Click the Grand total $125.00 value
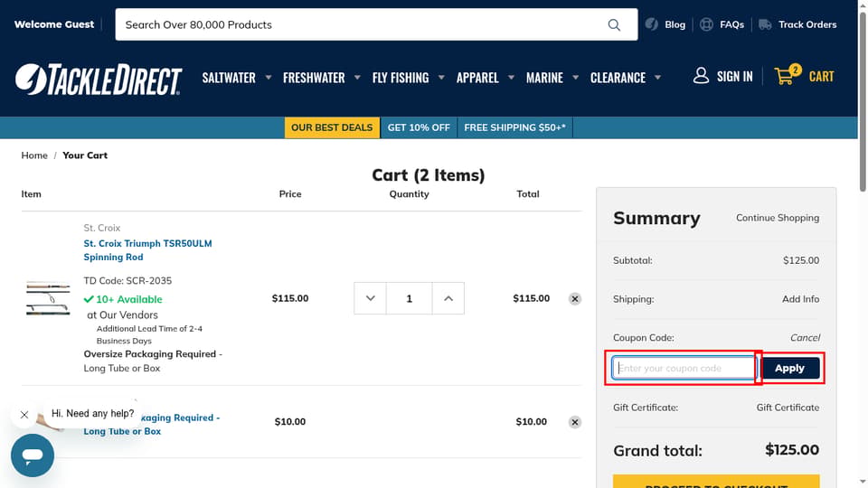The image size is (868, 488). point(792,449)
